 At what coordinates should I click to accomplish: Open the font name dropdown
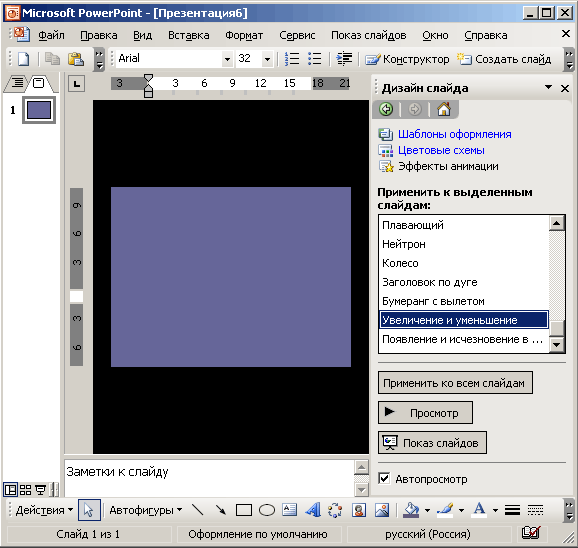(227, 59)
